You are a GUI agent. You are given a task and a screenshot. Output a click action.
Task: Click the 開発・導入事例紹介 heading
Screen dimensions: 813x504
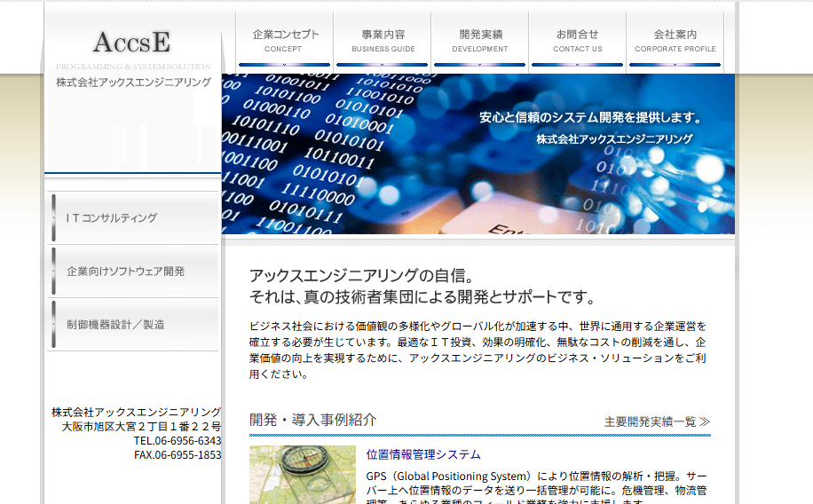coord(312,420)
